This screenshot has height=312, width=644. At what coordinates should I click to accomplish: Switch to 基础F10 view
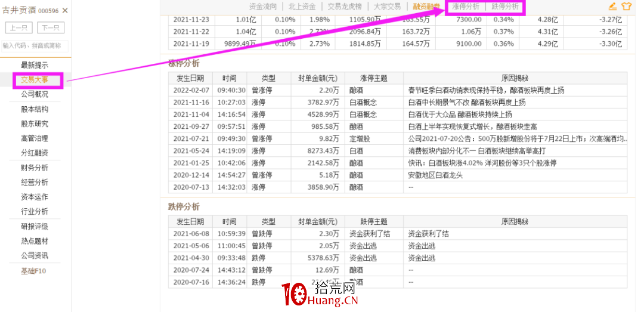(x=33, y=271)
